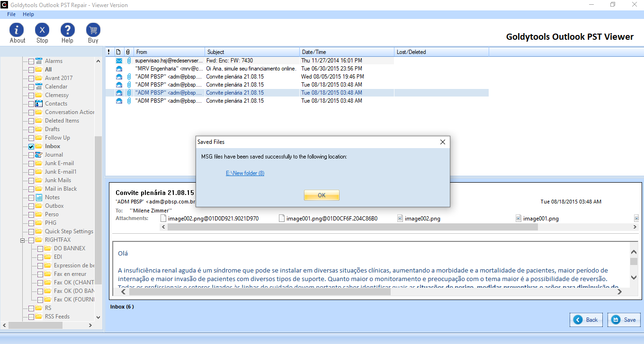Click envelope icon of supervisao.hsj email
644x344 pixels.
pos(119,61)
